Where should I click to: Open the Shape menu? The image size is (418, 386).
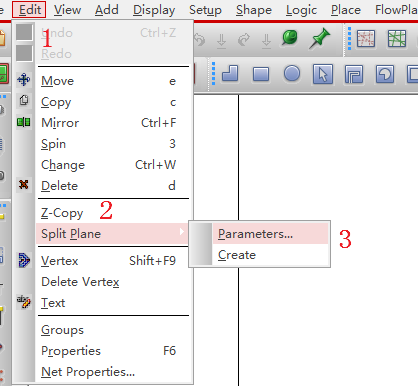click(254, 10)
